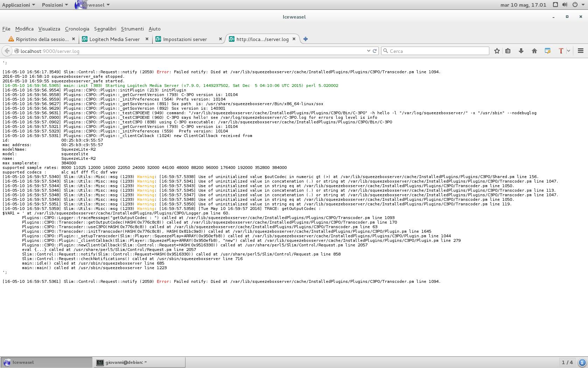Viewport: 588px width, 368px height.
Task: Click the back navigation arrow
Action: 7,51
